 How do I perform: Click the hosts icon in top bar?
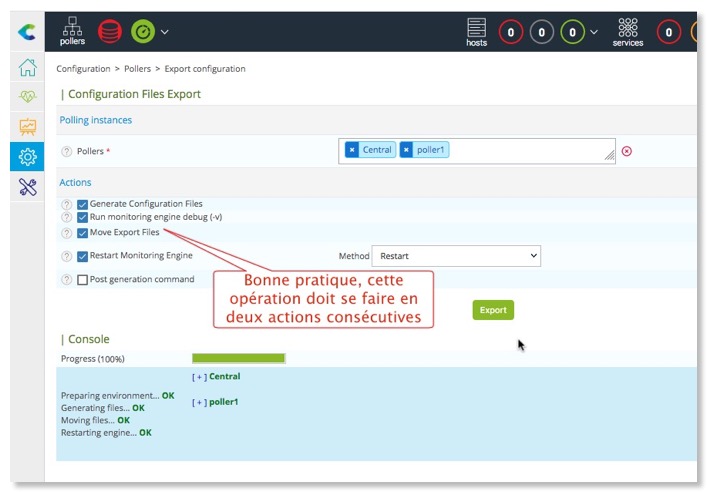476,31
